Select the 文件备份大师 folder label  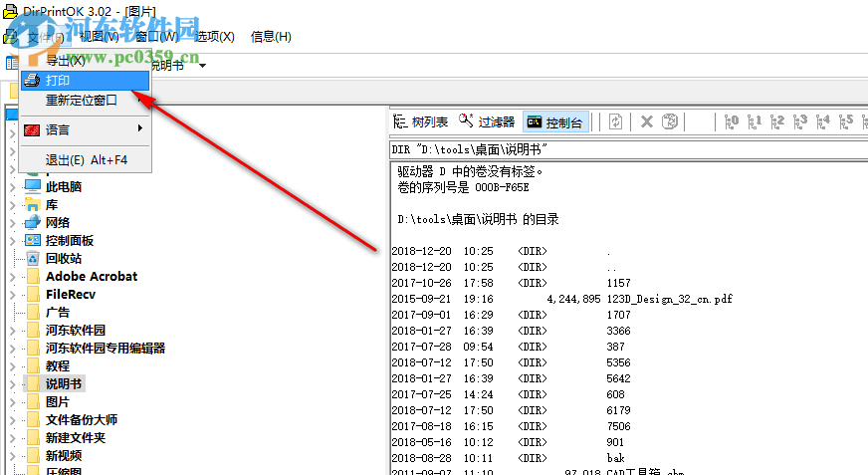tap(82, 419)
